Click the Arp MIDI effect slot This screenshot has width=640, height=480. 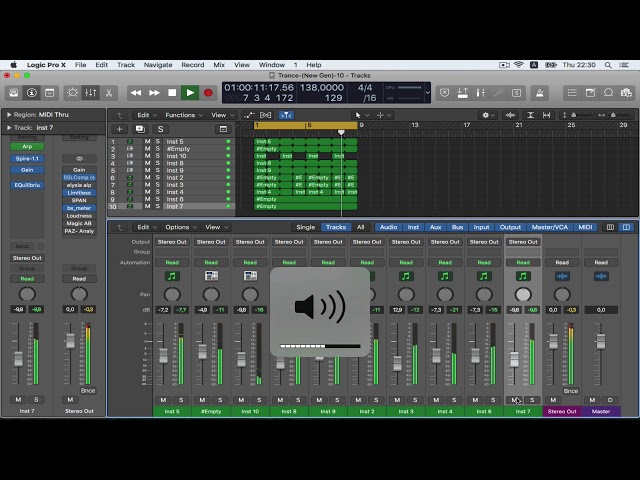coord(27,147)
